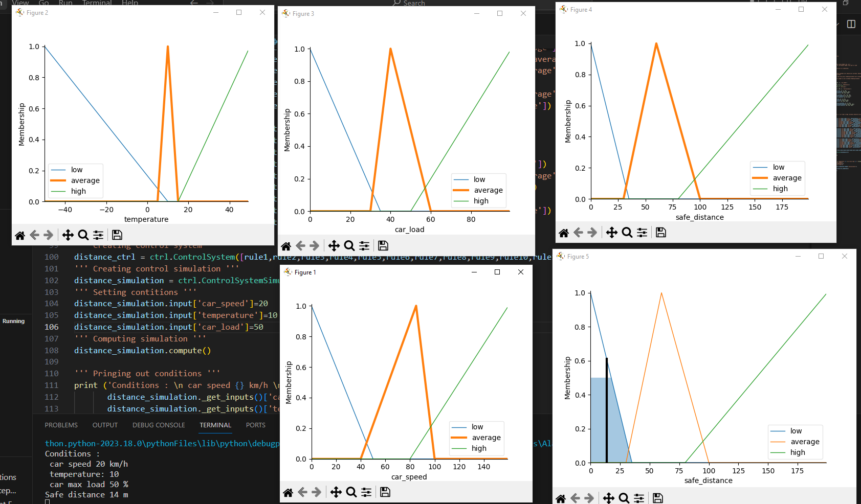Switch to the PROBLEMS tab

click(x=61, y=425)
